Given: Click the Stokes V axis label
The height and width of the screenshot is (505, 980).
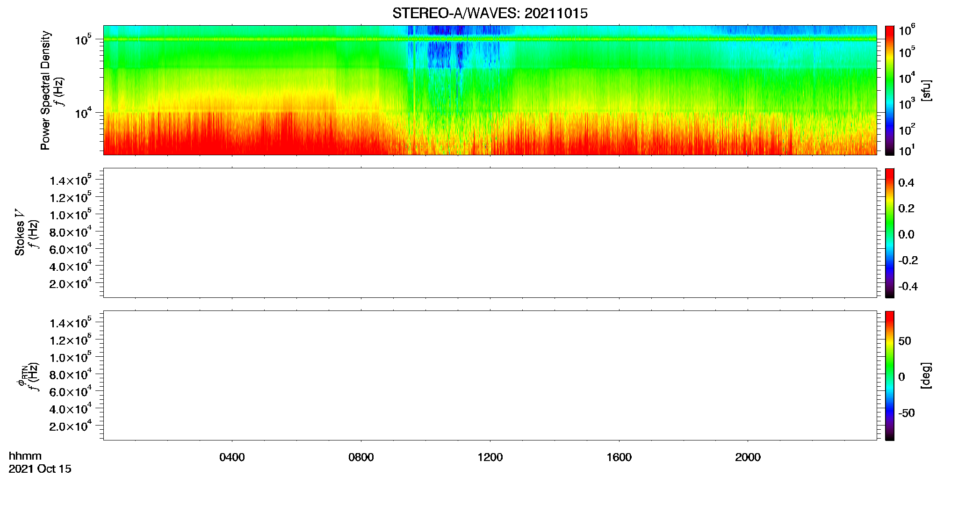Looking at the screenshot, I should click(x=20, y=232).
